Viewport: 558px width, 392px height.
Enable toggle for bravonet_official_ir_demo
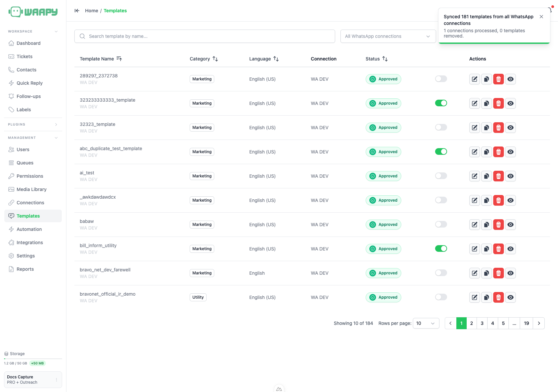pos(441,297)
